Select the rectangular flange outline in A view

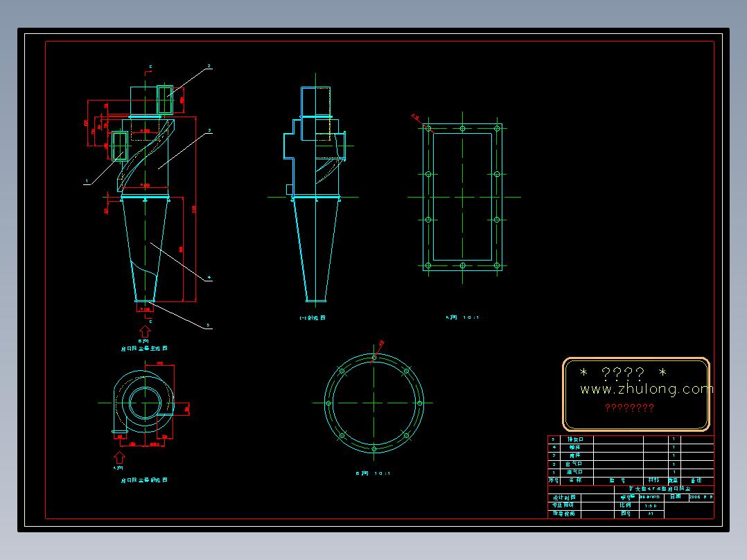[x=462, y=197]
